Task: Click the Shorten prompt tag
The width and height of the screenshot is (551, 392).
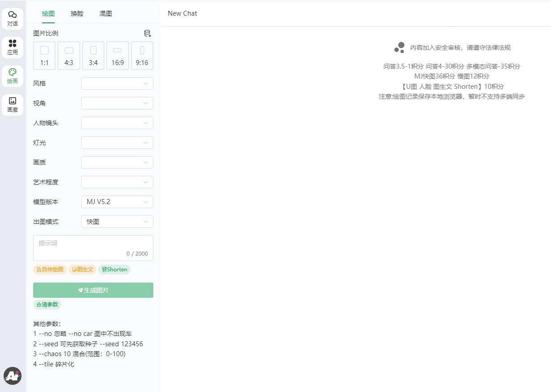Action: [x=114, y=270]
